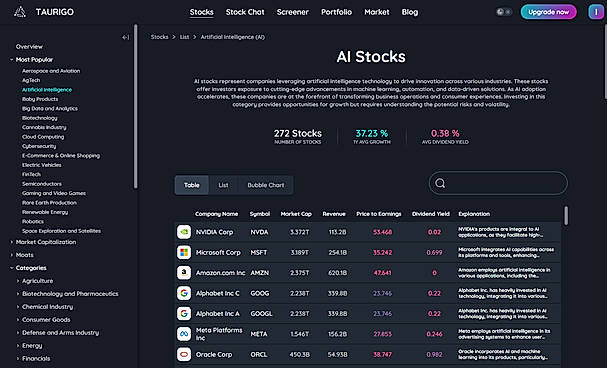This screenshot has height=368, width=607.
Task: Click the NVIDIA Corp logo icon
Action: tap(184, 232)
